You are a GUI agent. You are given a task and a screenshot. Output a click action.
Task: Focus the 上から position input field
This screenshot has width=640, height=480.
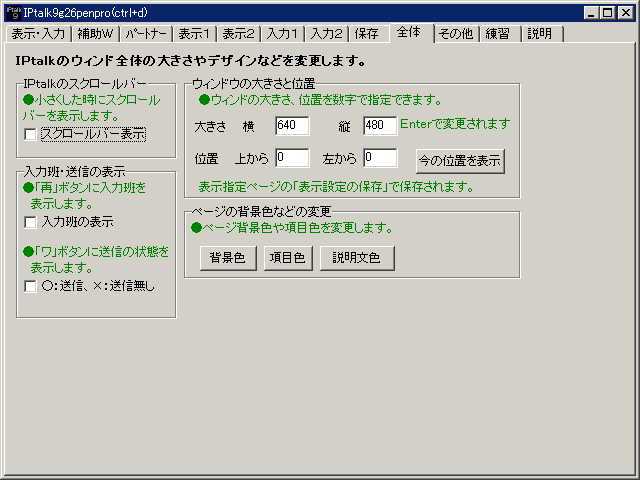tap(292, 158)
